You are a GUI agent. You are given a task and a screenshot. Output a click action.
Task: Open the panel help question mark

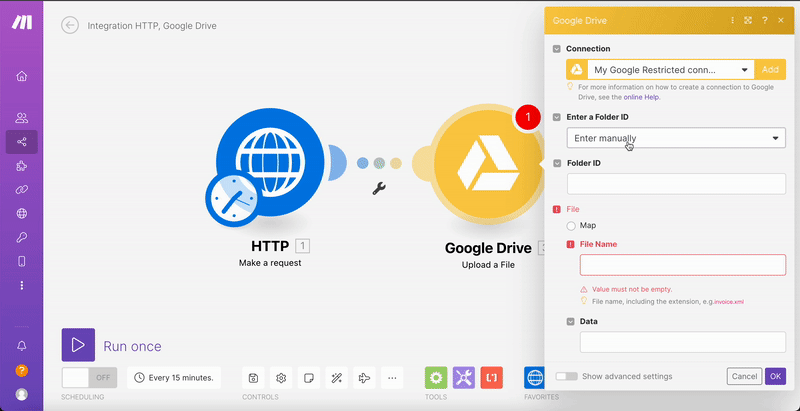pos(764,20)
